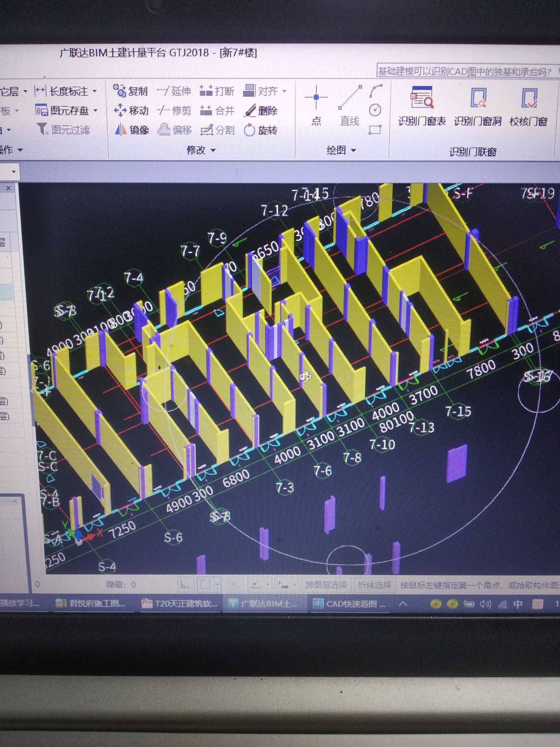
Task: Open dropdown below the ribbon at left
Action: 13,172
